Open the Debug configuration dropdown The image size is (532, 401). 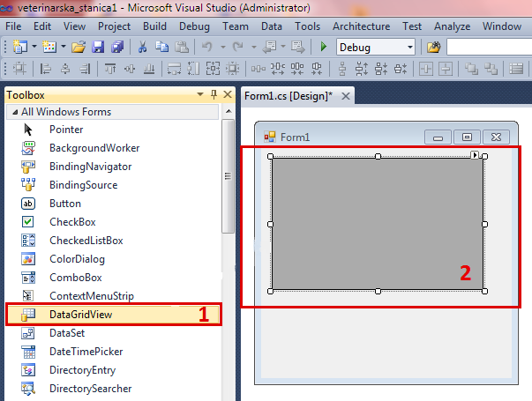click(409, 47)
